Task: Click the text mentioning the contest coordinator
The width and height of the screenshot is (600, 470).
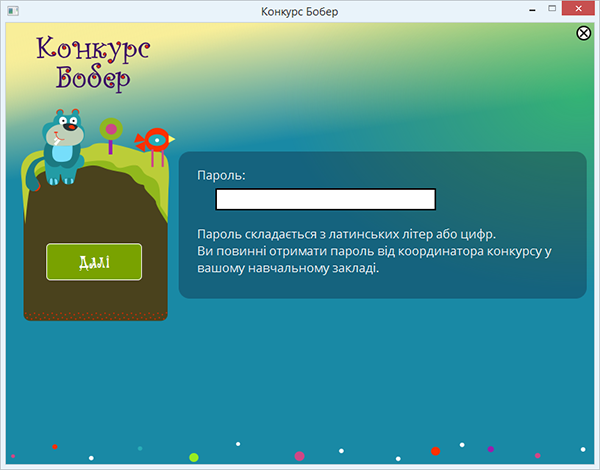Action: [375, 251]
